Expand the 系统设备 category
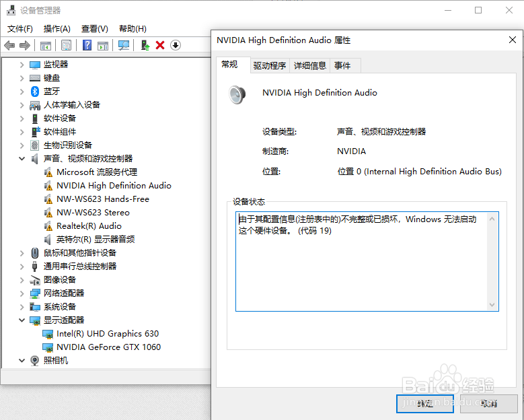This screenshot has height=420, width=524. [x=22, y=307]
